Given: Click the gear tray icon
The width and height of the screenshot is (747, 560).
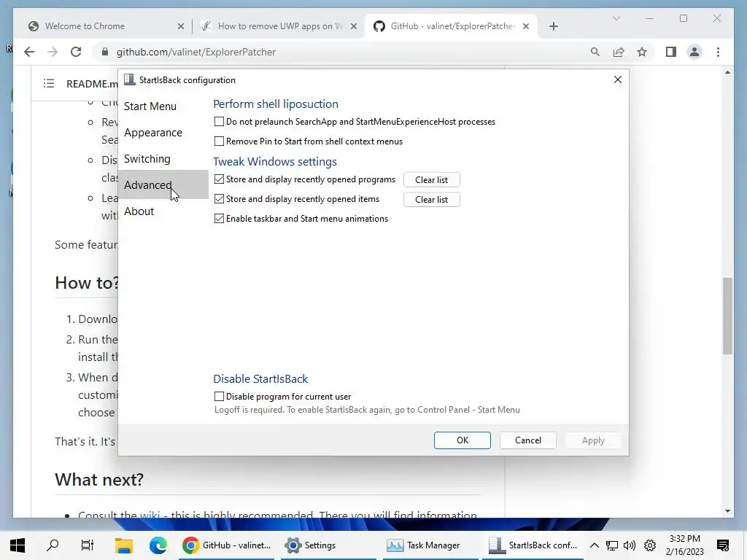Looking at the screenshot, I should (x=650, y=545).
